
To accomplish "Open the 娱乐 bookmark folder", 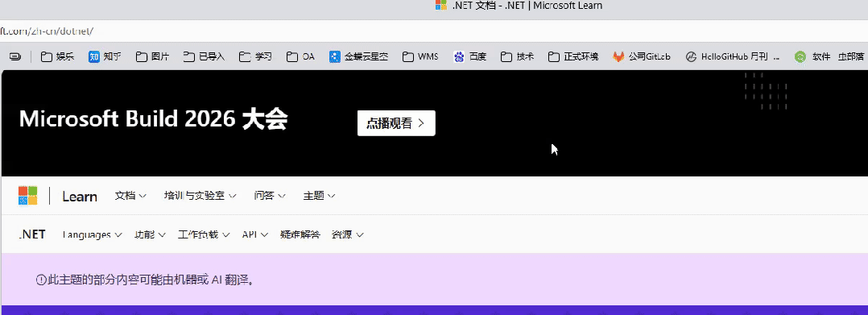I will [x=58, y=56].
